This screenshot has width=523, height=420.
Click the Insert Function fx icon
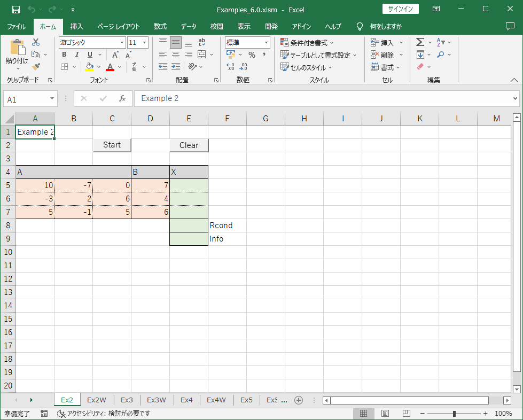tap(122, 99)
